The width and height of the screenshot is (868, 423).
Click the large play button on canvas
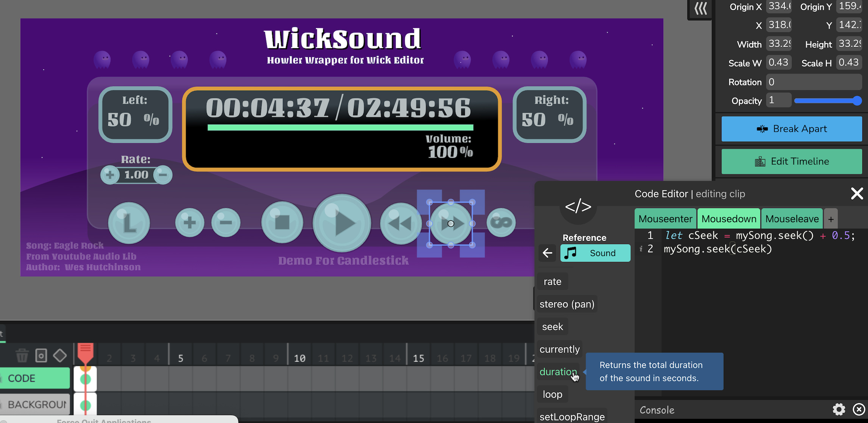[x=342, y=223]
